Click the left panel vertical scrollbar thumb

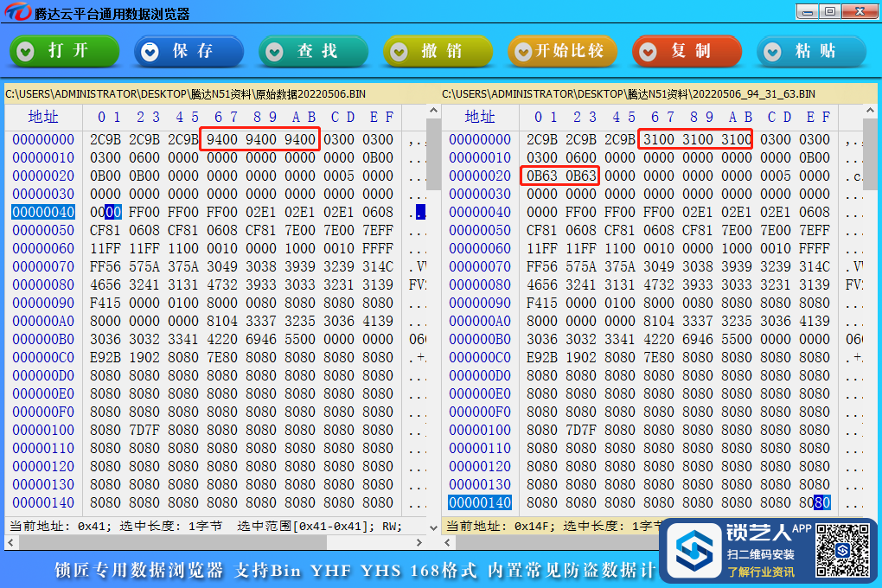coord(433,154)
